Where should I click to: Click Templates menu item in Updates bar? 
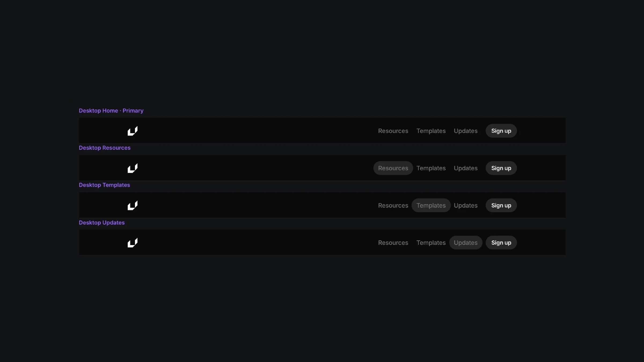[x=431, y=242]
